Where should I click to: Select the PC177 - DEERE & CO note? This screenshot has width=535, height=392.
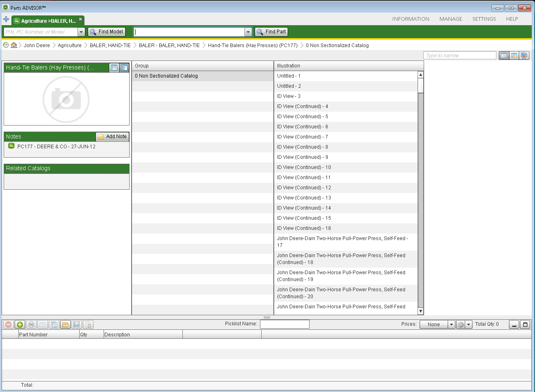pos(56,147)
